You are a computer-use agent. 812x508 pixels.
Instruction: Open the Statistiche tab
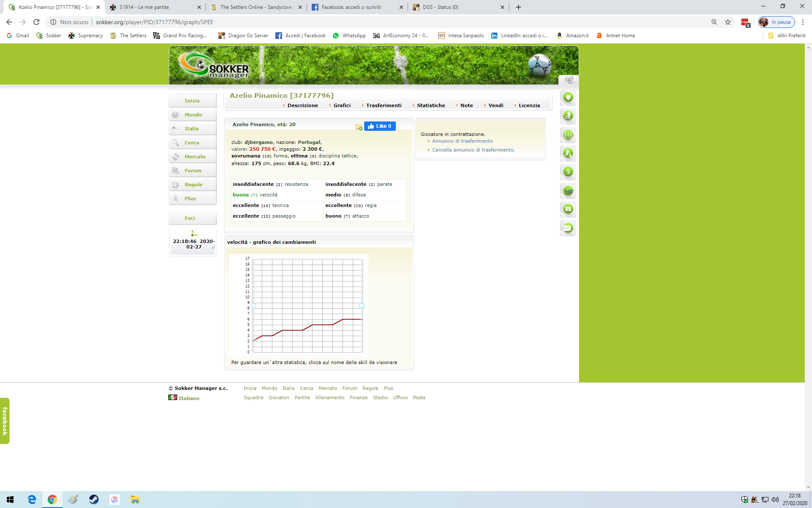tap(431, 105)
